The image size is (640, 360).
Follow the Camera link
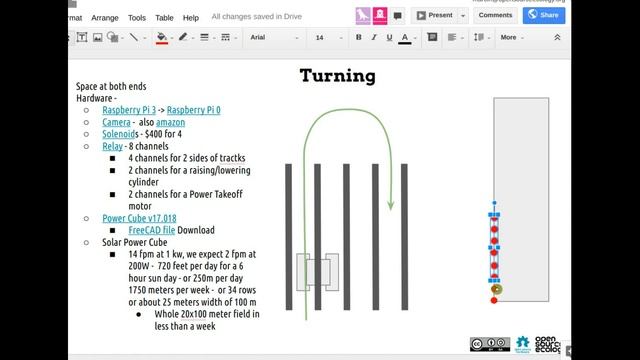click(116, 122)
